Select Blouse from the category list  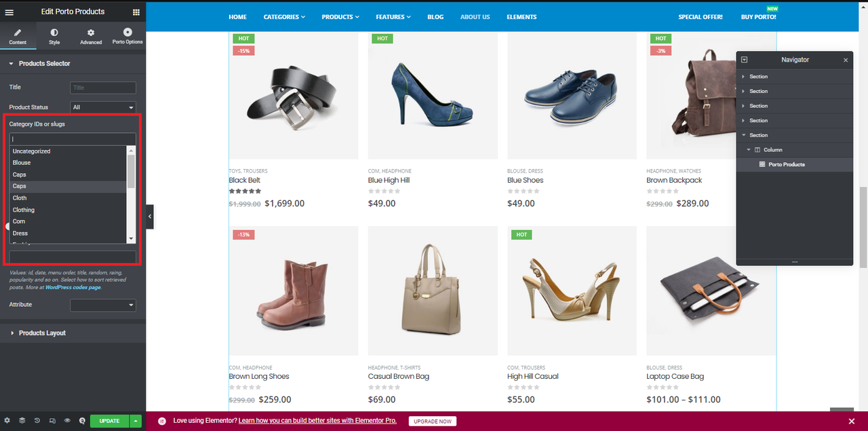[68, 163]
